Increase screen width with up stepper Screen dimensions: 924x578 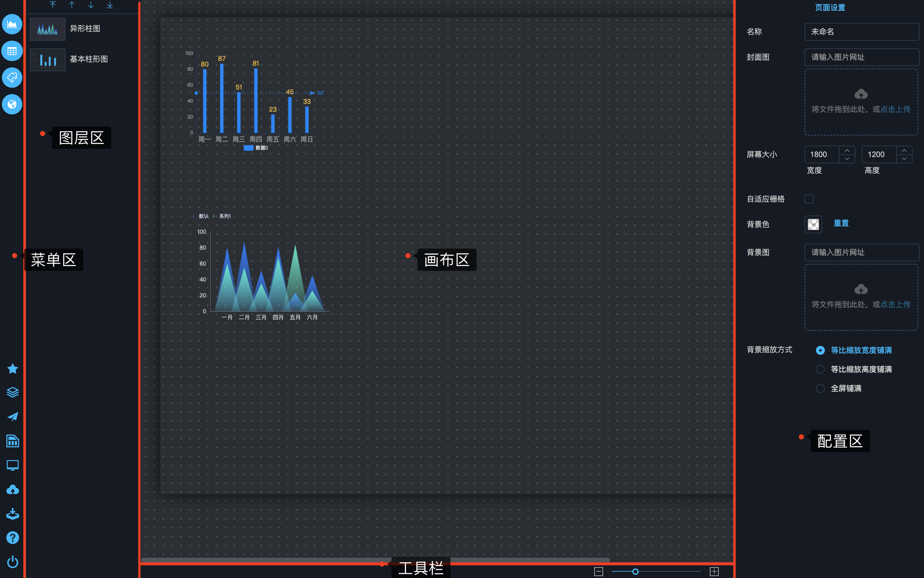point(847,150)
